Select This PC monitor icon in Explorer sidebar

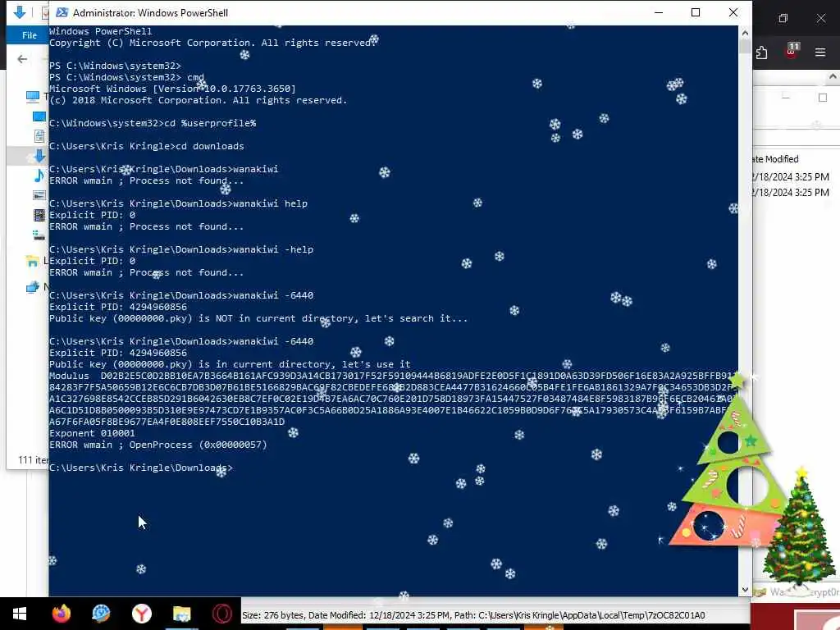(x=33, y=97)
